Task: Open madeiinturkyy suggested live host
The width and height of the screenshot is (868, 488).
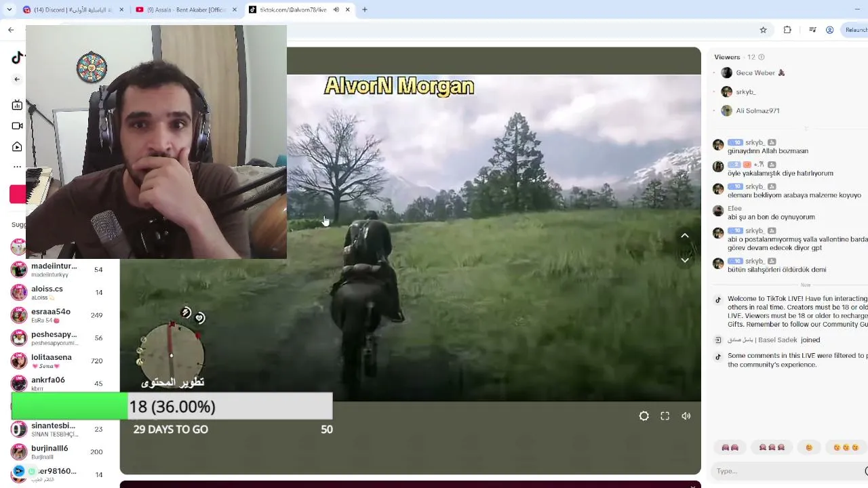Action: [58, 270]
